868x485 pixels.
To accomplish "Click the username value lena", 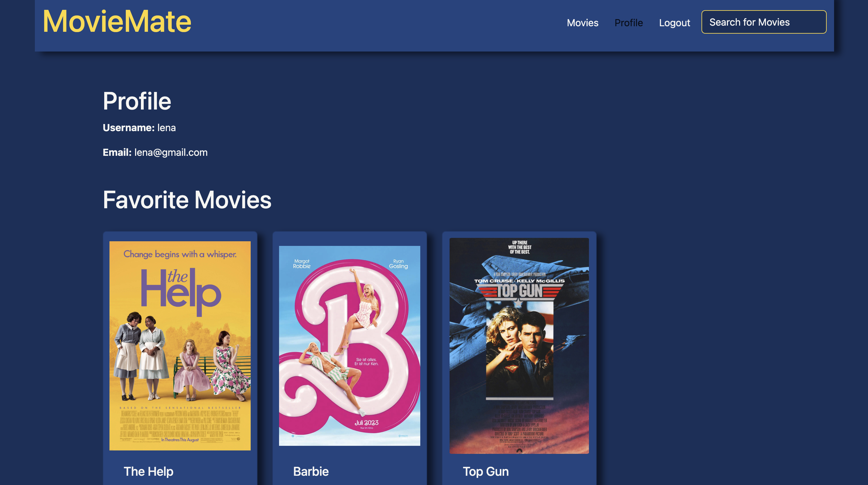I will pyautogui.click(x=167, y=128).
